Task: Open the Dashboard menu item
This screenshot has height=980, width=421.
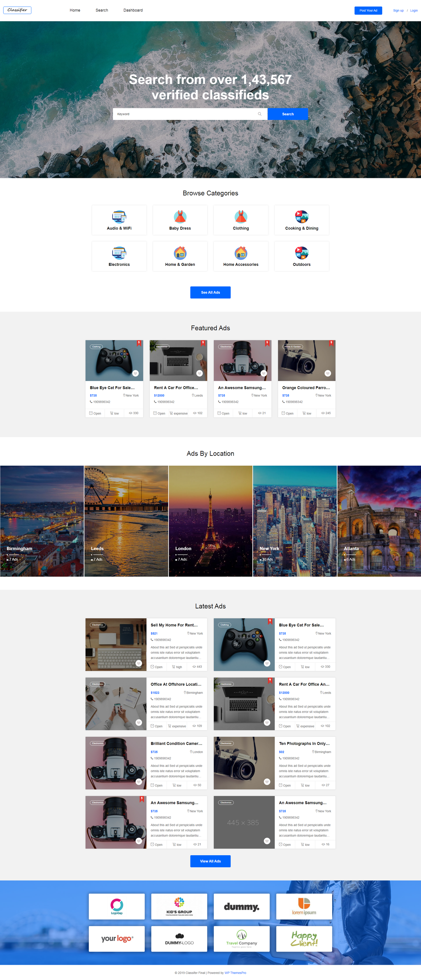Action: pyautogui.click(x=133, y=10)
